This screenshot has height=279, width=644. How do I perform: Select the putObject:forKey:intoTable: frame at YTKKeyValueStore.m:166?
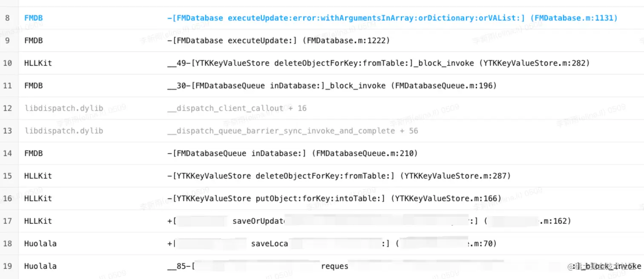tap(334, 198)
